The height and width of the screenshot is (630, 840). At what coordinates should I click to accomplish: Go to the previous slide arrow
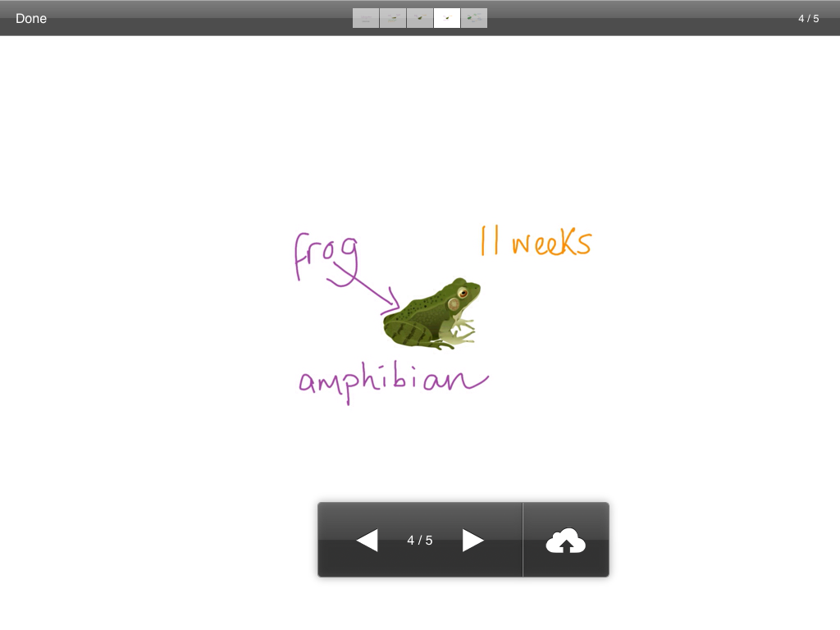367,540
